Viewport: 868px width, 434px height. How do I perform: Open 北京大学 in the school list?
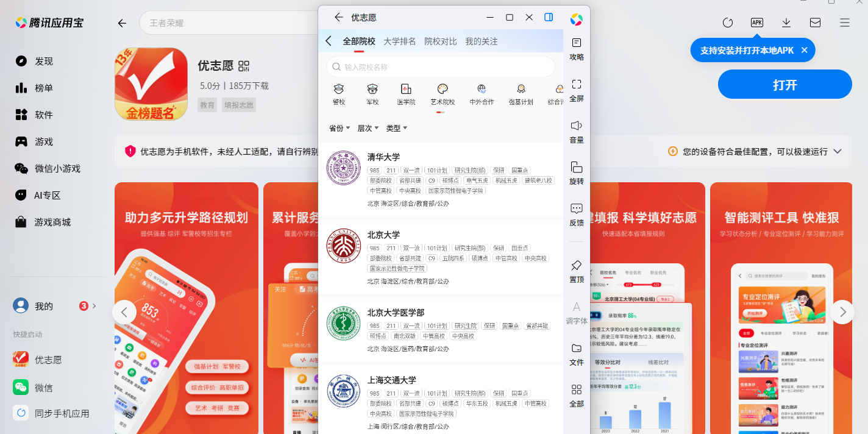coord(441,257)
